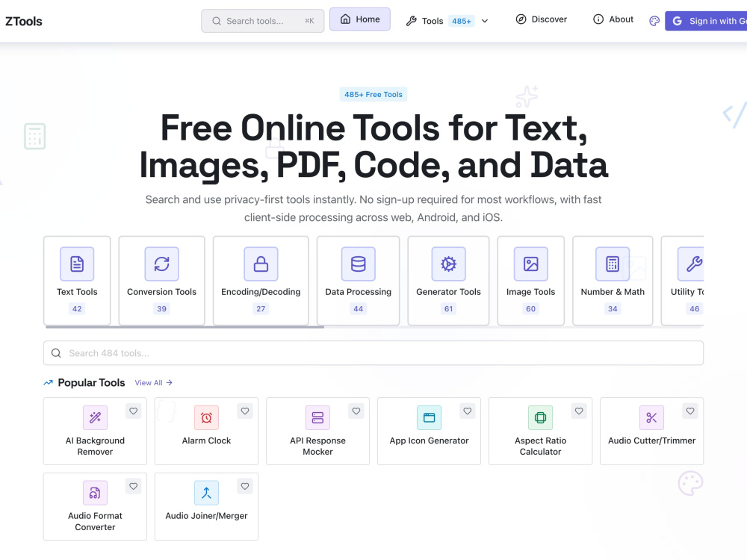Favorite Alarm Clock with heart

(245, 411)
